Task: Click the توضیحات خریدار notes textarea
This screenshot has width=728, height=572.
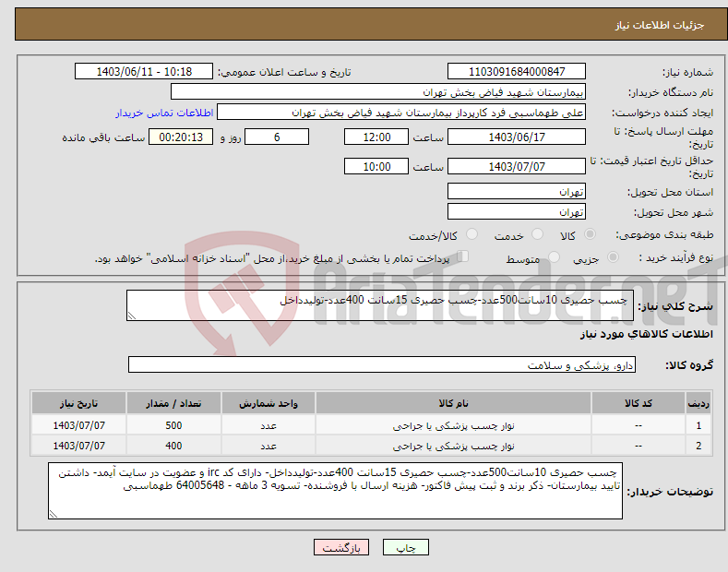Action: click(x=335, y=491)
